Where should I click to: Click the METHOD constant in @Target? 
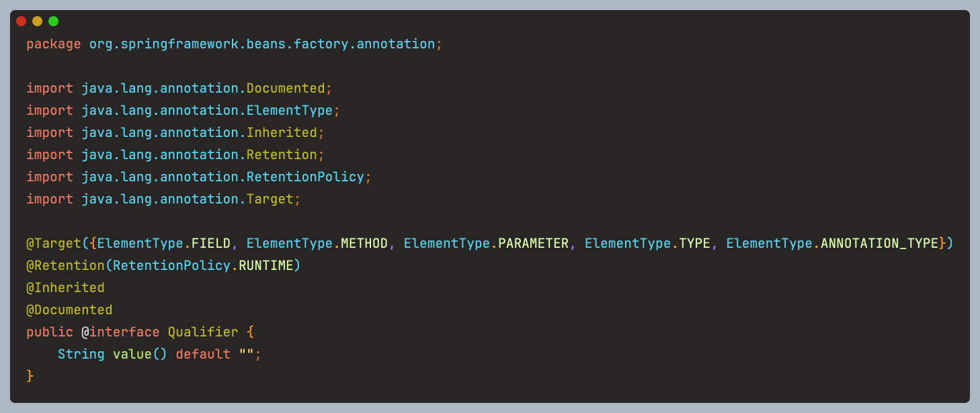coord(364,243)
